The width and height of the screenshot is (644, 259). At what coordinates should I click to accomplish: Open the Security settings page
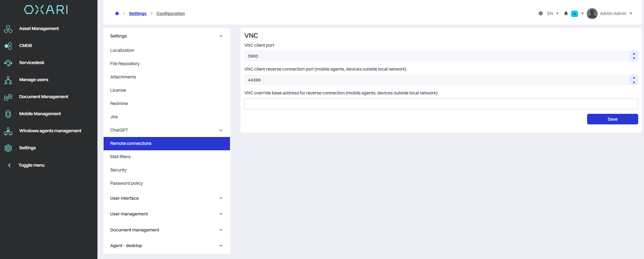click(118, 170)
